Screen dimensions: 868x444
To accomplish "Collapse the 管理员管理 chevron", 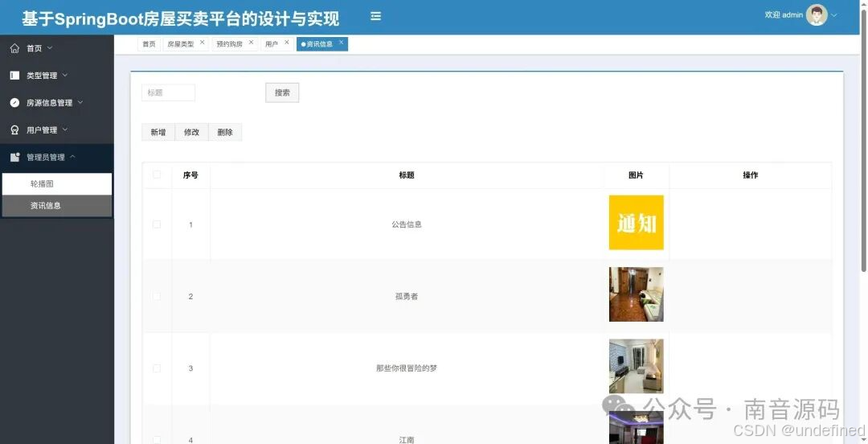I will [x=72, y=157].
